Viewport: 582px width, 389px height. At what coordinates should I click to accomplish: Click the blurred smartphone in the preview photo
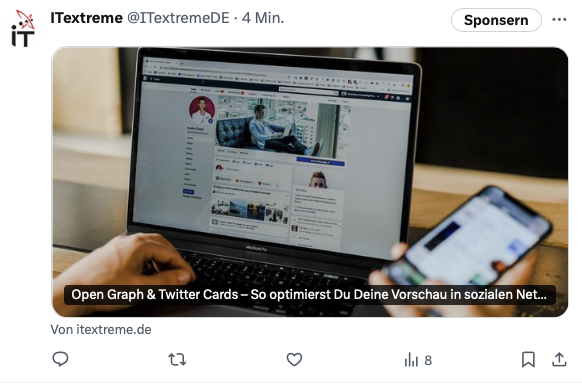(x=468, y=245)
